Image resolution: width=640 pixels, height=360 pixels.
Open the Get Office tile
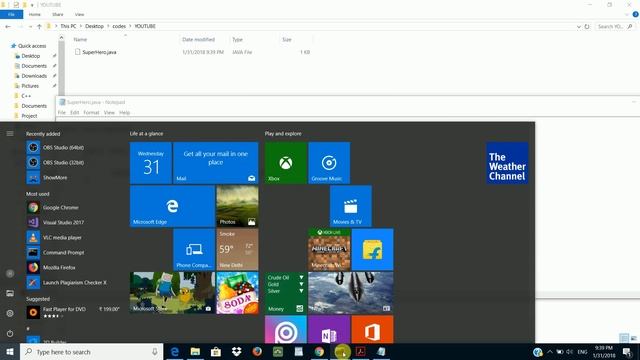(372, 329)
